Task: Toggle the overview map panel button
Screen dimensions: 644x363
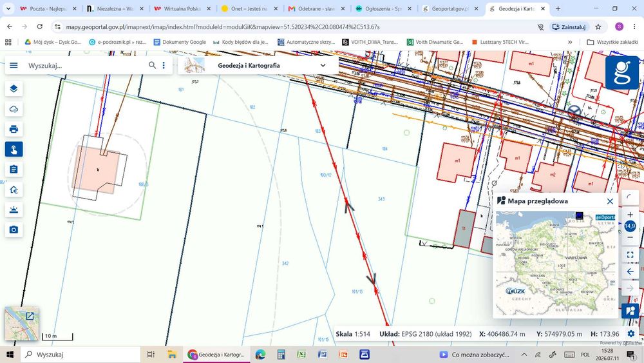Action: coord(630,311)
